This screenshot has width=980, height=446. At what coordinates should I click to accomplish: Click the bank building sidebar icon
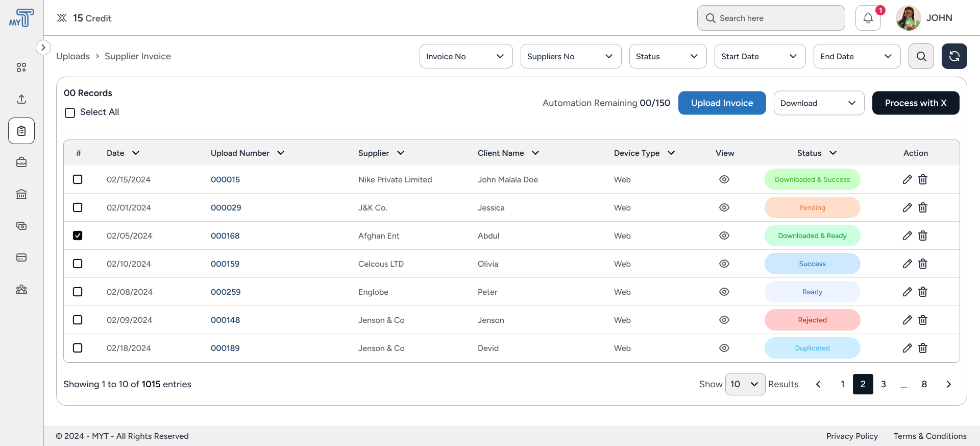coord(21,194)
